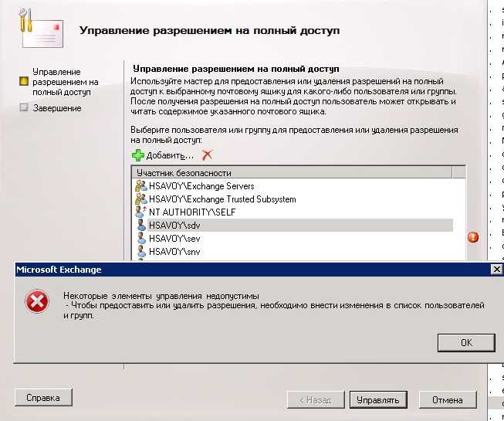The width and height of the screenshot is (504, 421).
Task: Select the Завершение wizard step
Action: click(x=57, y=109)
